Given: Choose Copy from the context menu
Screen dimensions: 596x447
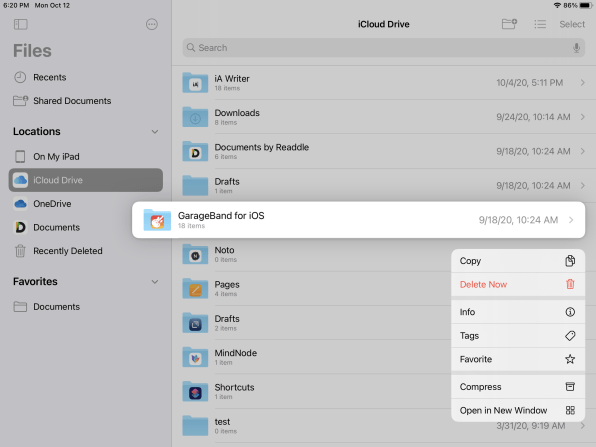Looking at the screenshot, I should pyautogui.click(x=518, y=261).
